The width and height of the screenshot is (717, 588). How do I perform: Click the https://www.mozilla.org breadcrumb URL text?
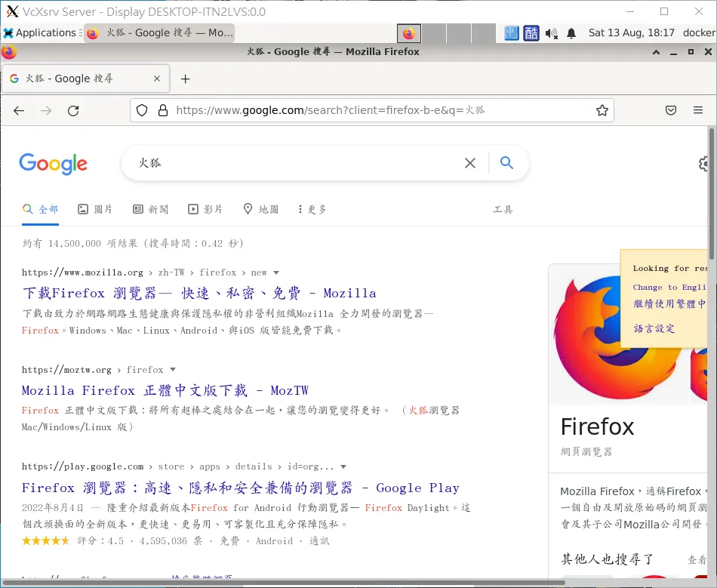82,272
